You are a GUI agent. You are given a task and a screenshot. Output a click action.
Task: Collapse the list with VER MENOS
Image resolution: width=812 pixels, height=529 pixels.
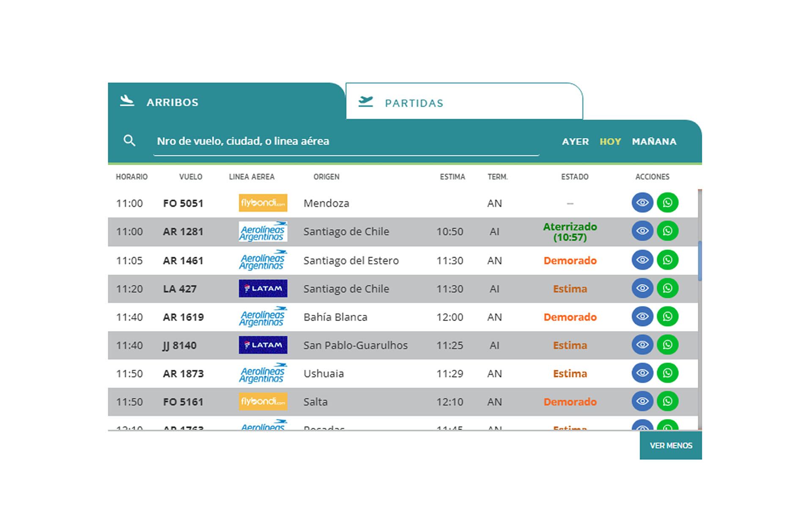[670, 445]
